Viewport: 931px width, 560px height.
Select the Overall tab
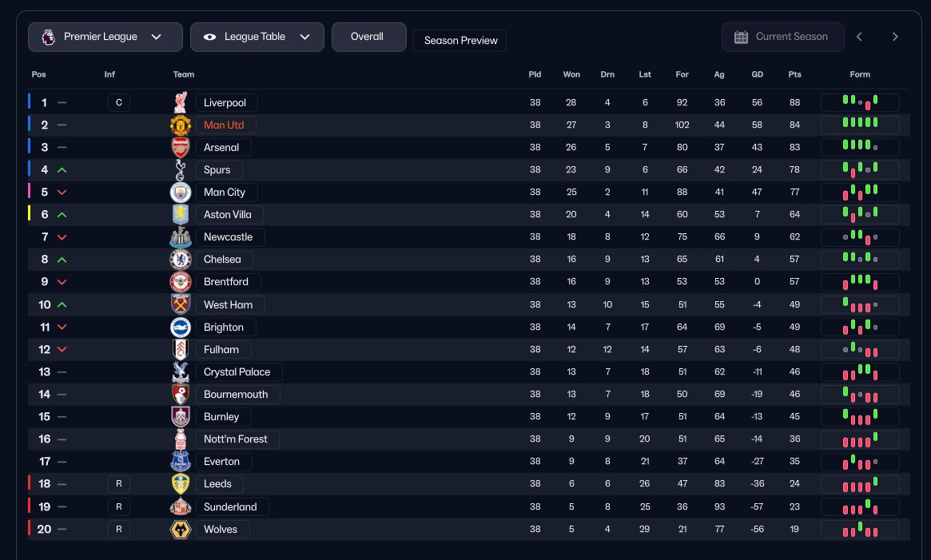pyautogui.click(x=368, y=37)
